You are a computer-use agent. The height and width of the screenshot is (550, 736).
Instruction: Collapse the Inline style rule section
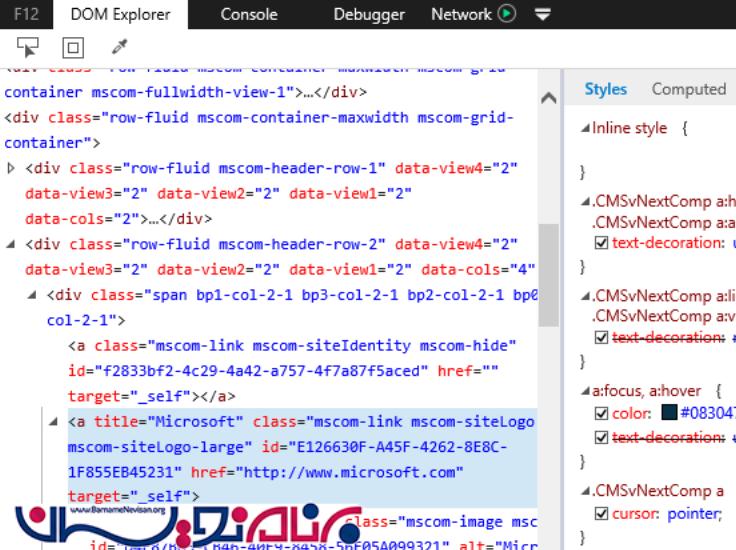[586, 129]
